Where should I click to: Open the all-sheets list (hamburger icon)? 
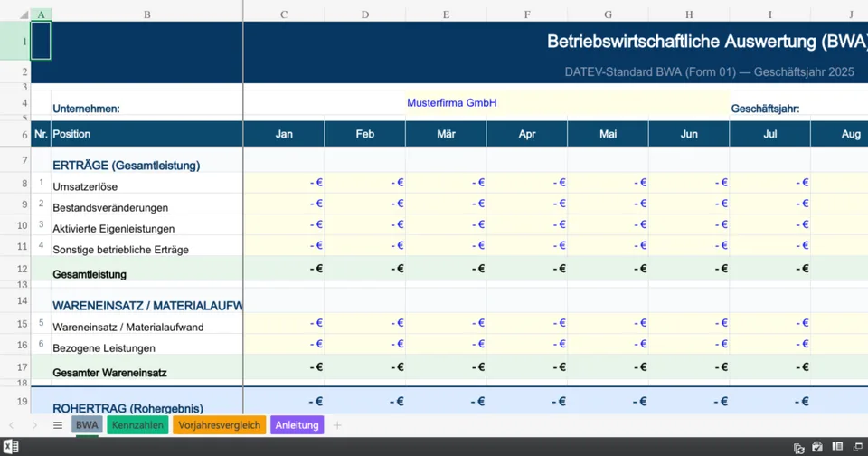point(58,425)
